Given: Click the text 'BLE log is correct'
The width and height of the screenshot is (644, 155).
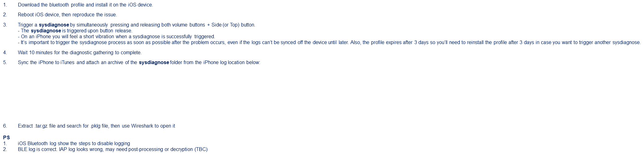Looking at the screenshot, I should coord(38,149).
